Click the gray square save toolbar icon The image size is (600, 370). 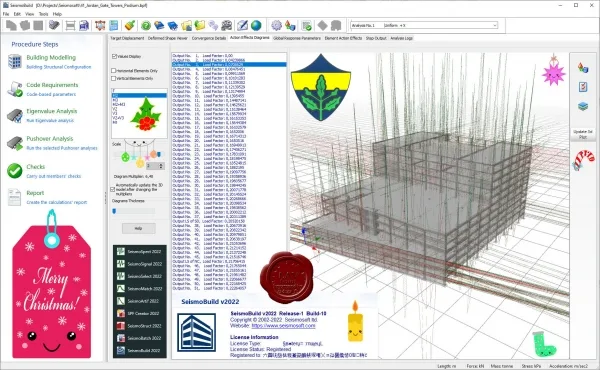pos(38,25)
